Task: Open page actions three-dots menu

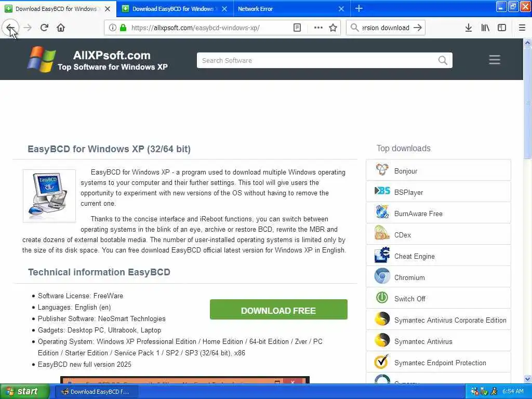Action: (318, 28)
